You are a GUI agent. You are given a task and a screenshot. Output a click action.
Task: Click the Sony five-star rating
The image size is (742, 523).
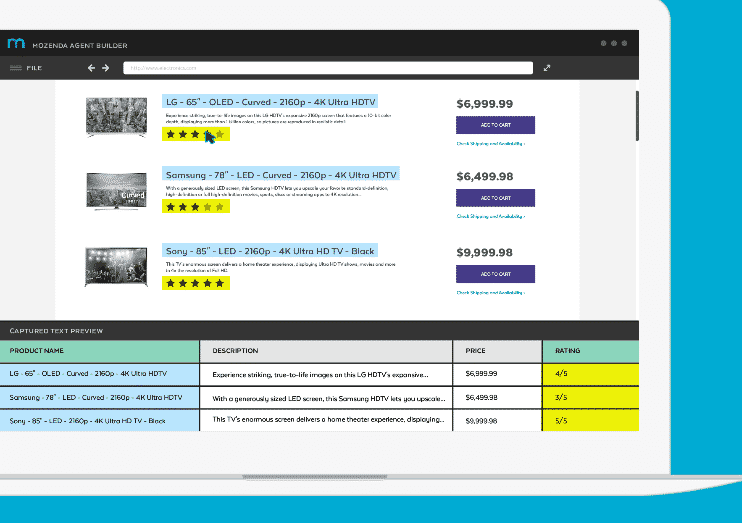(195, 283)
